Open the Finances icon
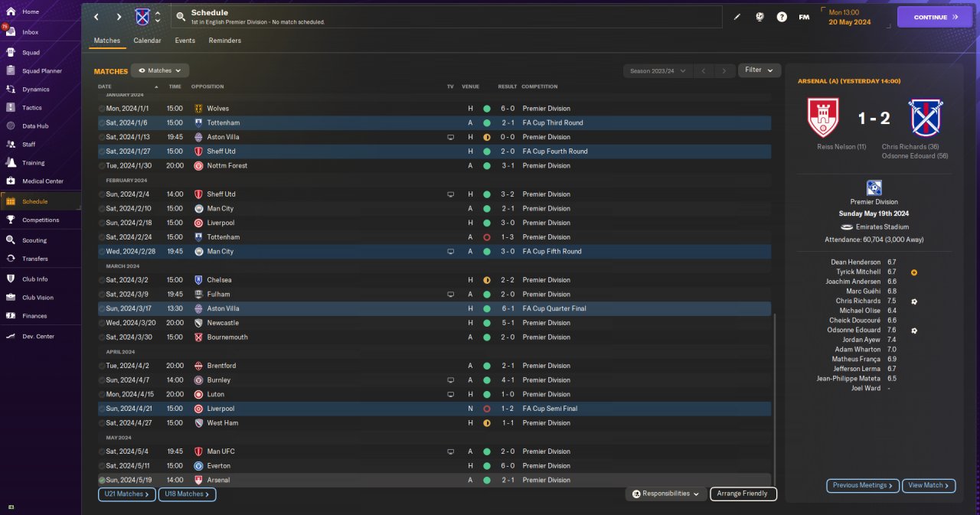 (11, 315)
